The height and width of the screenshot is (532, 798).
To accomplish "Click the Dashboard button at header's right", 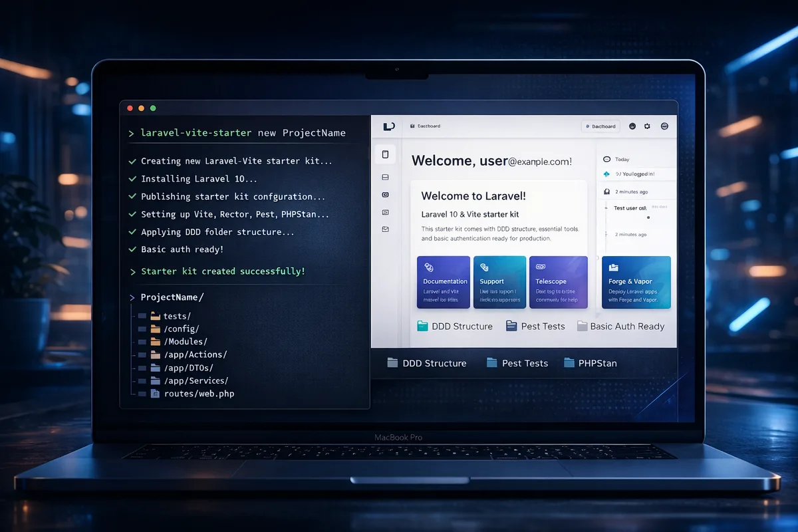I will click(600, 126).
